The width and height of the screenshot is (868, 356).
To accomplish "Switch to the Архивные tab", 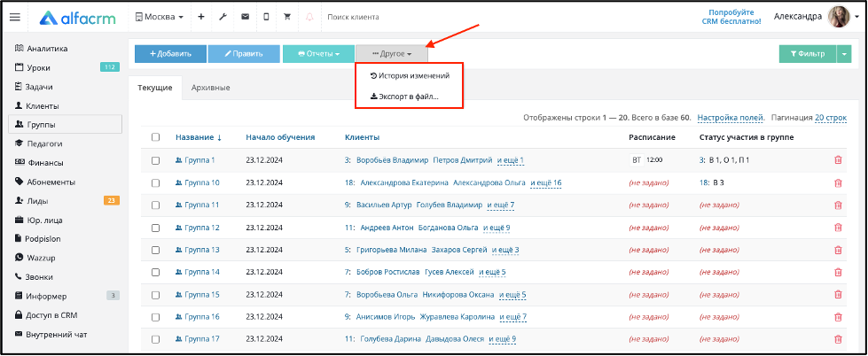I will [210, 88].
